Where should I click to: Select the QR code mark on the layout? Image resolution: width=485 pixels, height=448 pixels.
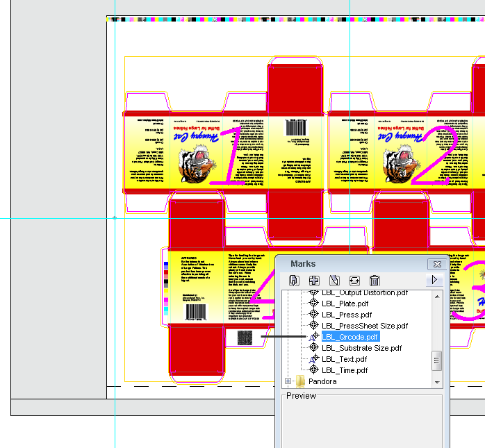(x=245, y=338)
